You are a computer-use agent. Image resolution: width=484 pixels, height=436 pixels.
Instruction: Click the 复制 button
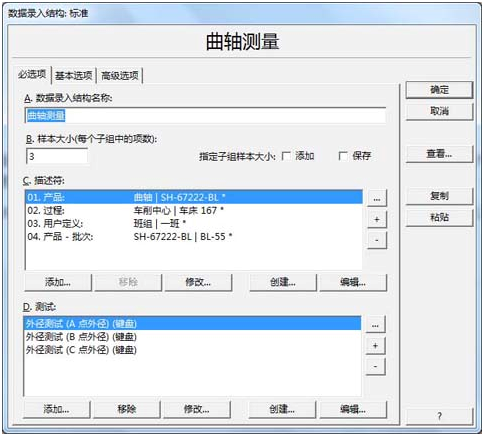tap(439, 196)
